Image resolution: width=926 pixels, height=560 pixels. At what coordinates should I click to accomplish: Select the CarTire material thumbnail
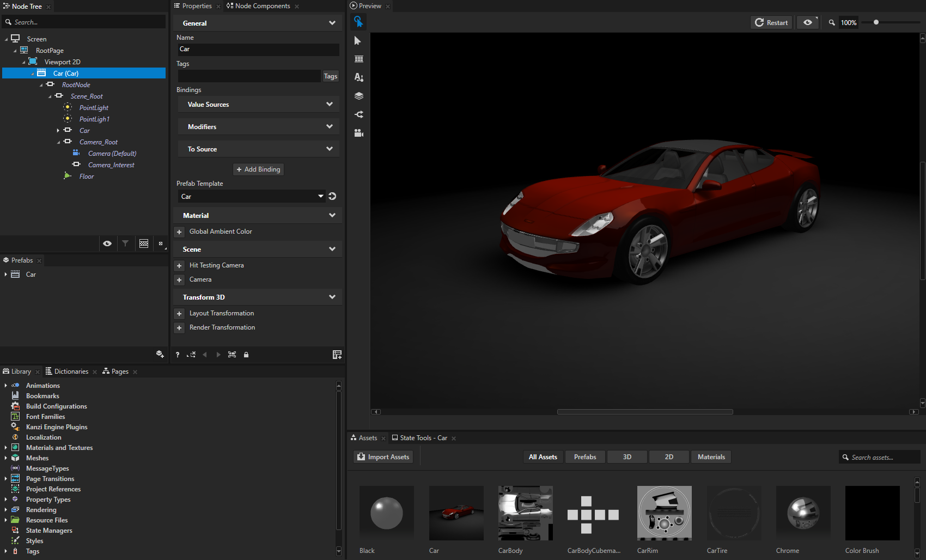pyautogui.click(x=734, y=513)
